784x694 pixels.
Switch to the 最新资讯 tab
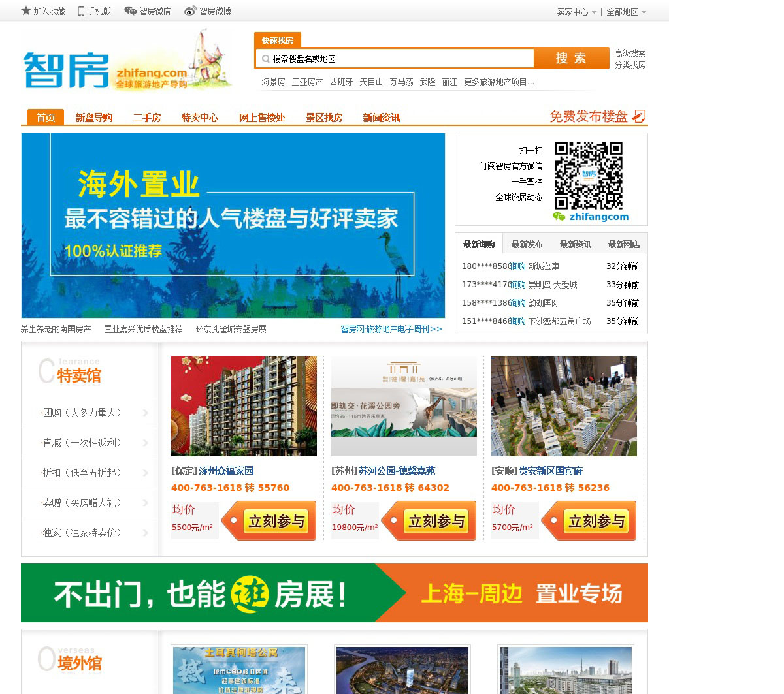[576, 244]
